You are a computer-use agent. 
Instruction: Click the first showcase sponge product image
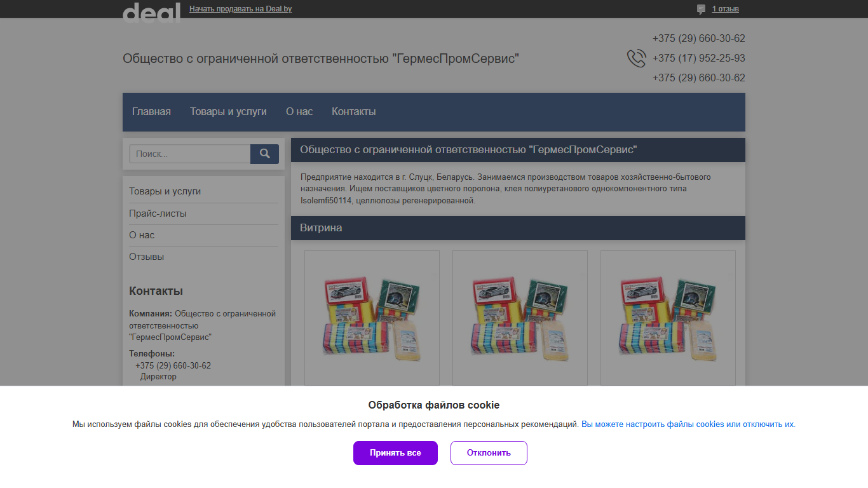372,318
